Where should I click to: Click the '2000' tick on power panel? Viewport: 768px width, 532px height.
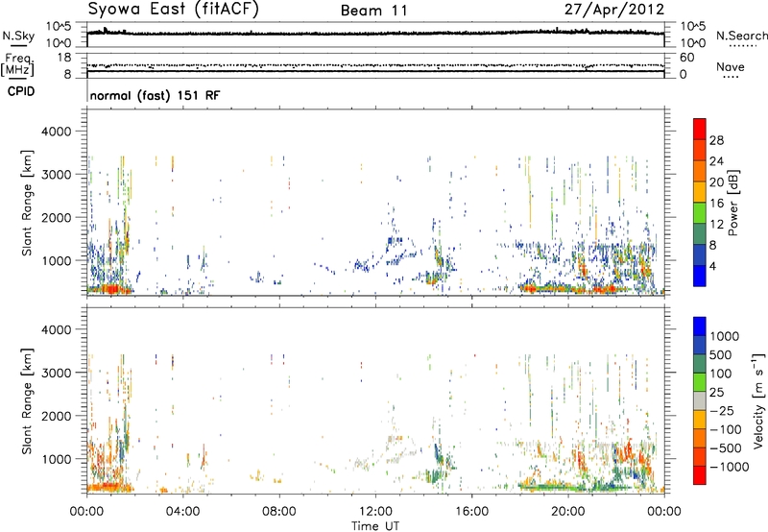(57, 217)
